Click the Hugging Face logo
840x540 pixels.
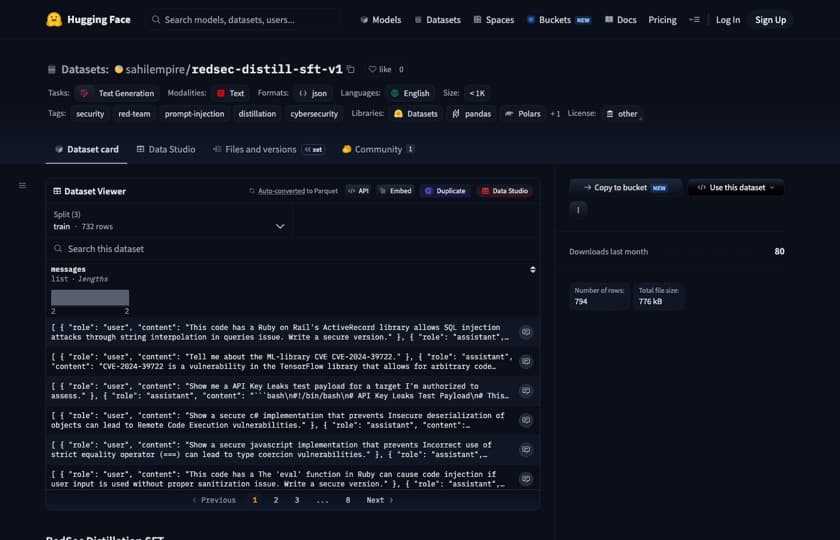click(x=88, y=20)
